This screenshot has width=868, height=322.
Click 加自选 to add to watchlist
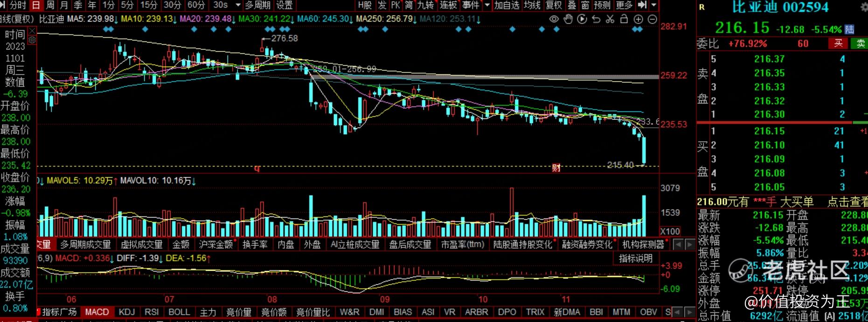(x=507, y=5)
